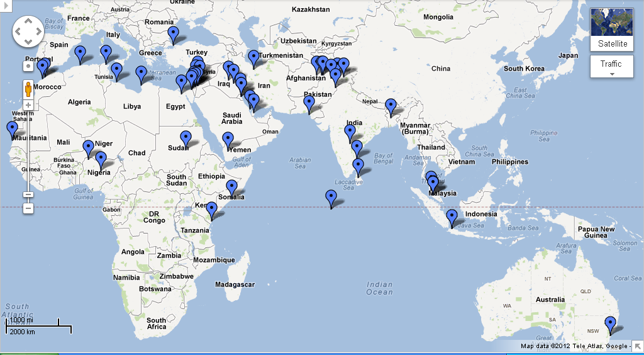644x355 pixels.
Task: Pan the map left with the navigation wheel
Action: 17,31
